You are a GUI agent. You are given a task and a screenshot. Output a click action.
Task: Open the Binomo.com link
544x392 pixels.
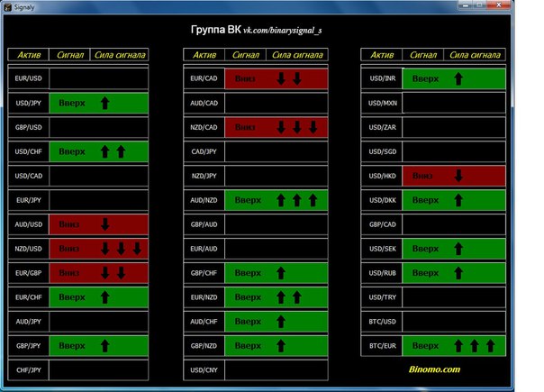[432, 369]
